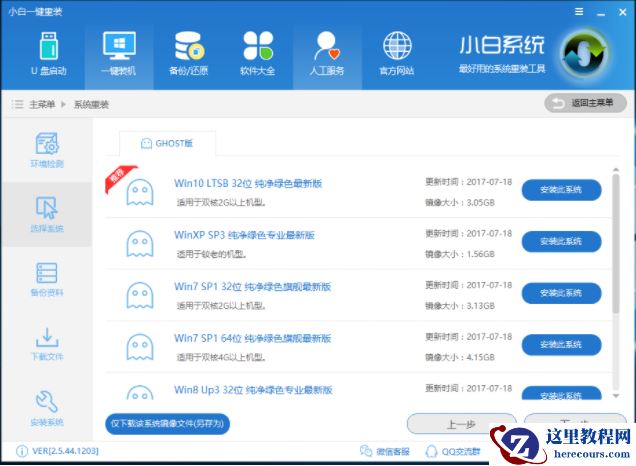The height and width of the screenshot is (466, 636).
Task: Open Win7 SP1 64位 纯净绿色旗舰最新版 title
Action: (x=253, y=338)
